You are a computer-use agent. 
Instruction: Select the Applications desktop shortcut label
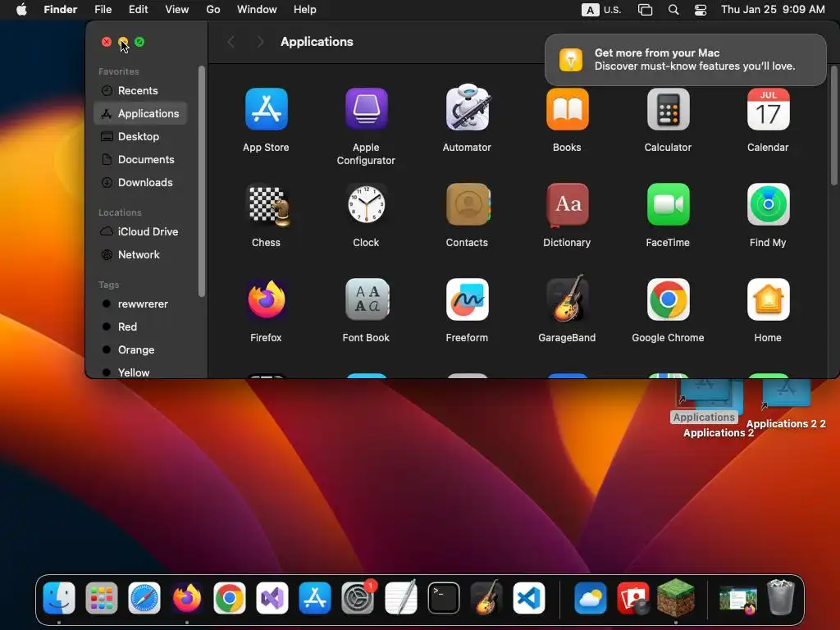[x=704, y=418]
